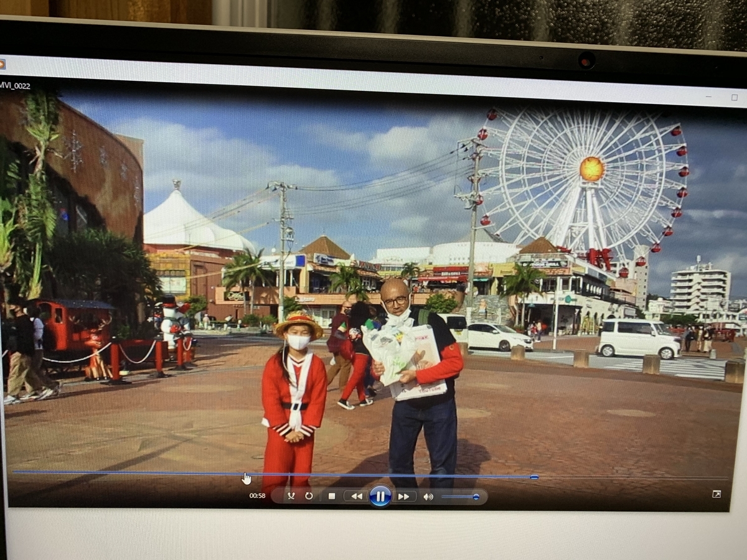Toggle repeat for the video
Image resolution: width=747 pixels, height=560 pixels.
309,496
